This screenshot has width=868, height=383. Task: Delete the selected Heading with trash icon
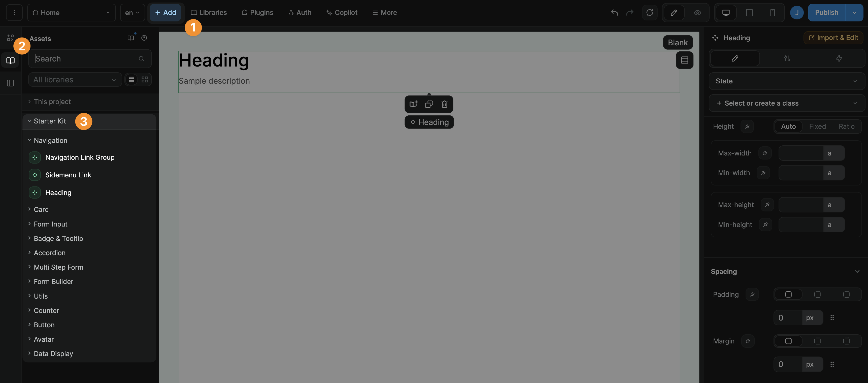coord(444,104)
